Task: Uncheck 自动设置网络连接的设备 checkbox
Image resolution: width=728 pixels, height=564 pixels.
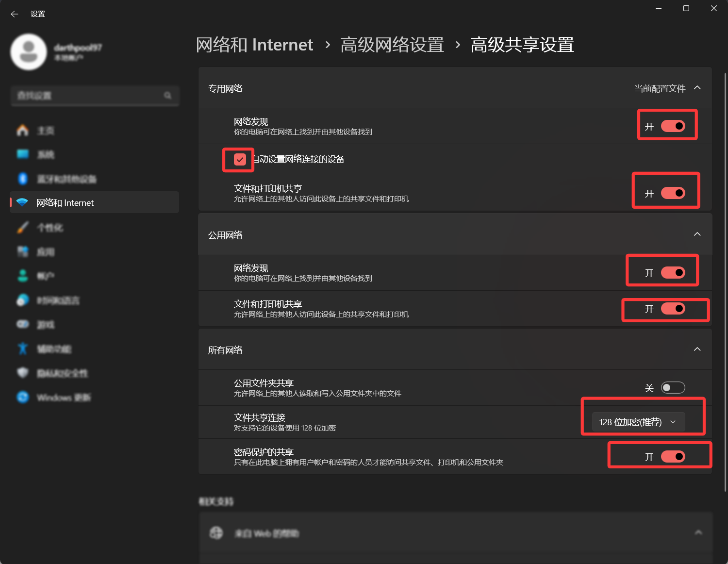Action: click(x=240, y=159)
